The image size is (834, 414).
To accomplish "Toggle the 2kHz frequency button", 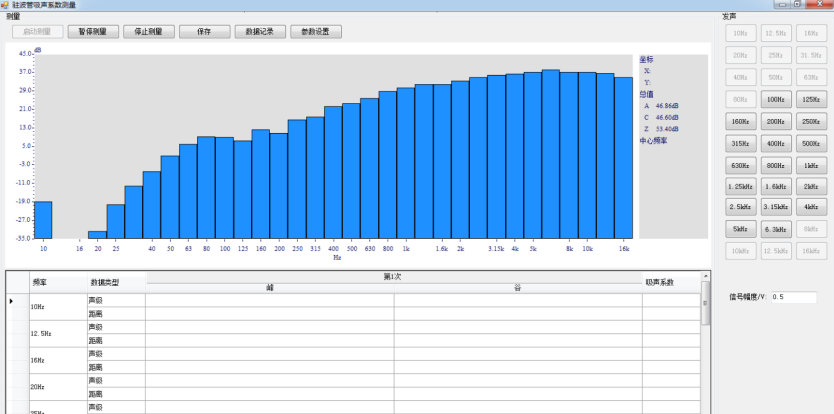I will 811,186.
